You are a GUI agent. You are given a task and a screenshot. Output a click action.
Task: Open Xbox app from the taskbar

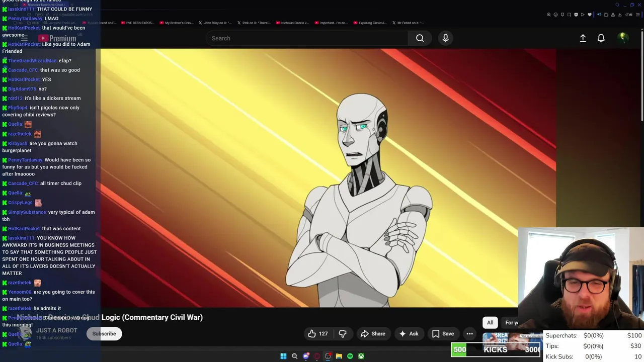(361, 356)
